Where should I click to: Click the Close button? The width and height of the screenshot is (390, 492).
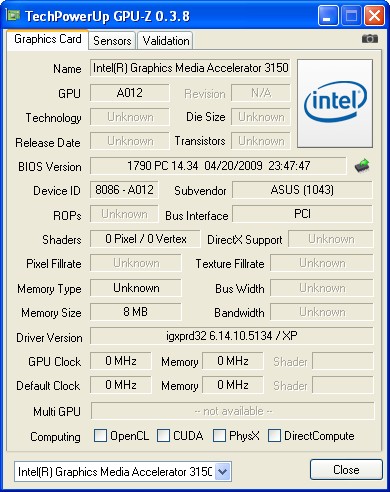point(346,470)
